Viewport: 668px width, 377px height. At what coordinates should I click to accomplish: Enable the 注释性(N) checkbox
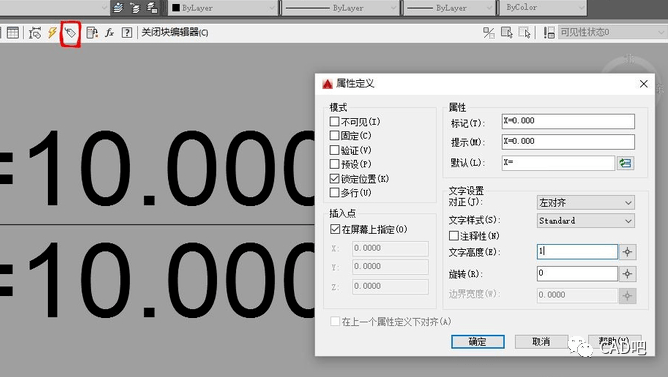click(454, 236)
